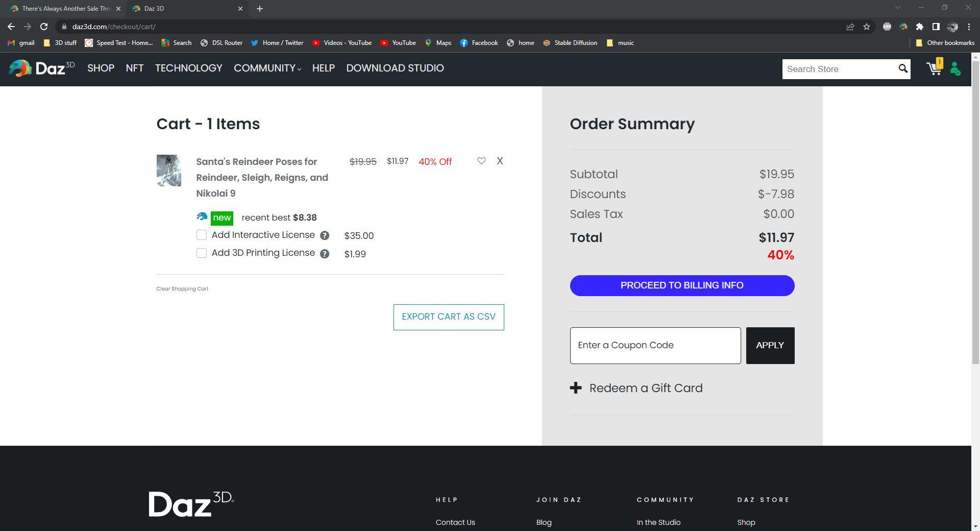Viewport: 980px width, 531px height.
Task: Enable Add 3D Printing License checkbox
Action: point(202,253)
